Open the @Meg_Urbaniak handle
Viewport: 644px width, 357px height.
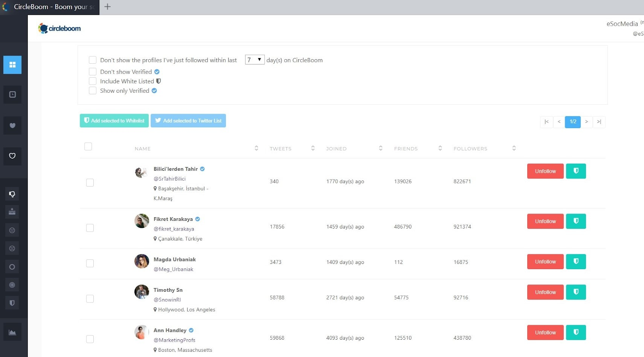click(x=173, y=269)
